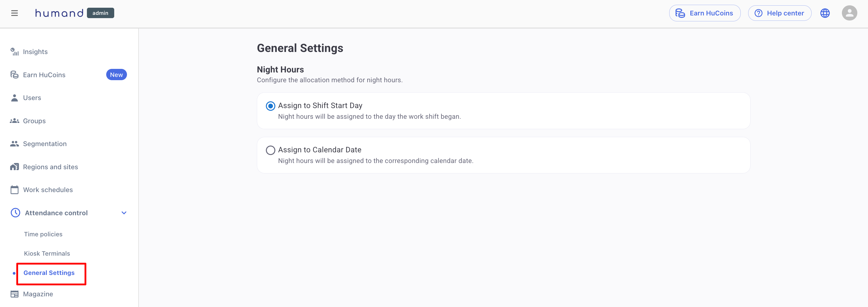
Task: Click the humand admin logo
Action: pos(74,13)
